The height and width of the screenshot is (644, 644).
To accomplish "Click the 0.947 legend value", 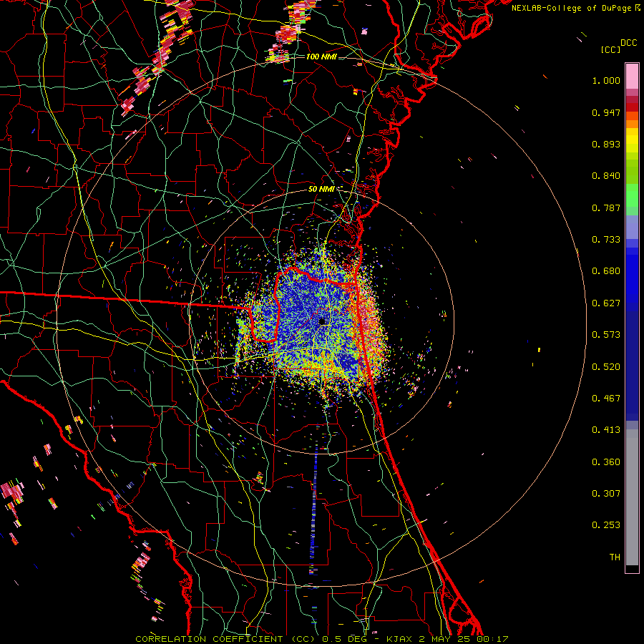I will pos(606,112).
